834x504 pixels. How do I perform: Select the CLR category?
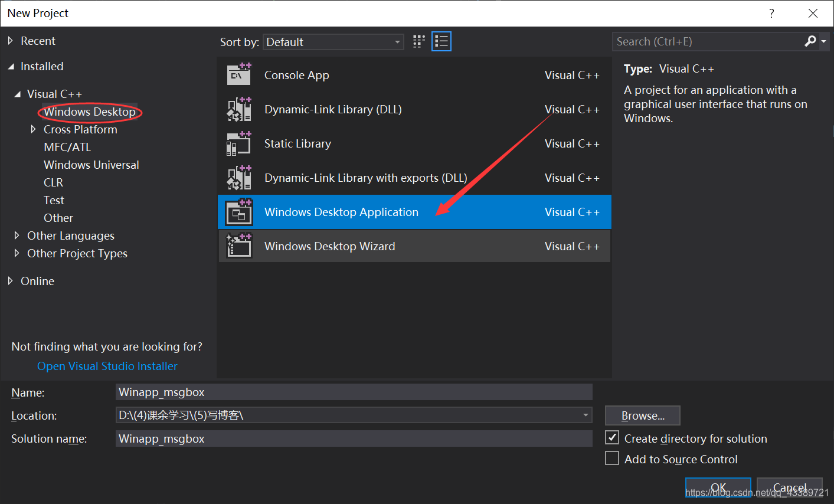pos(53,182)
